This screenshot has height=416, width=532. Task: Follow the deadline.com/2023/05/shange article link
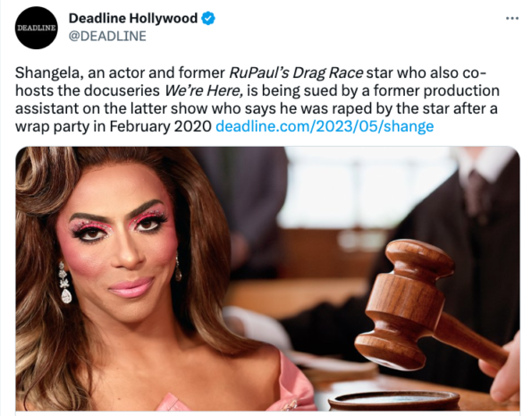pyautogui.click(x=325, y=126)
